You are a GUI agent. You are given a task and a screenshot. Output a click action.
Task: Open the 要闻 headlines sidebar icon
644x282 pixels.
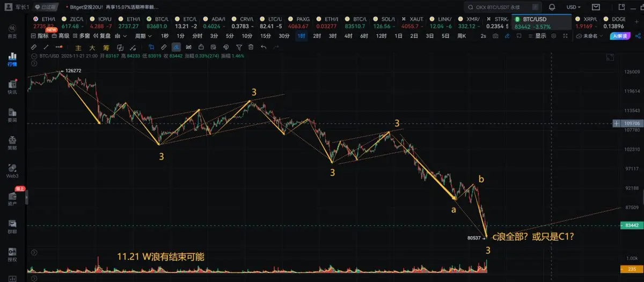[x=11, y=114]
